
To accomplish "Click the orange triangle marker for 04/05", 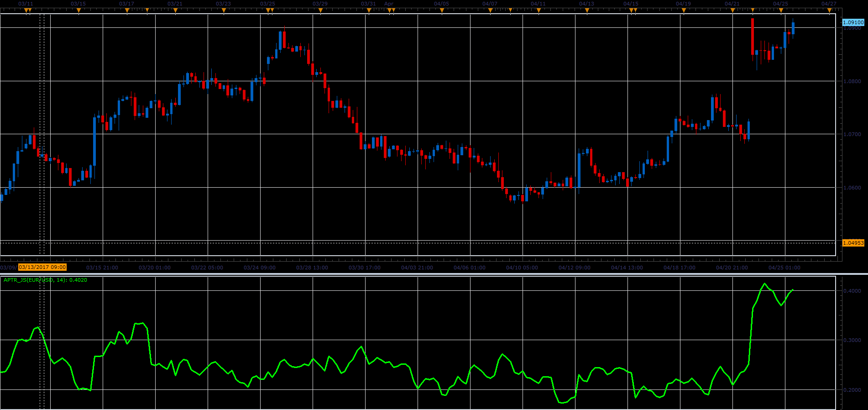I will 442,10.
